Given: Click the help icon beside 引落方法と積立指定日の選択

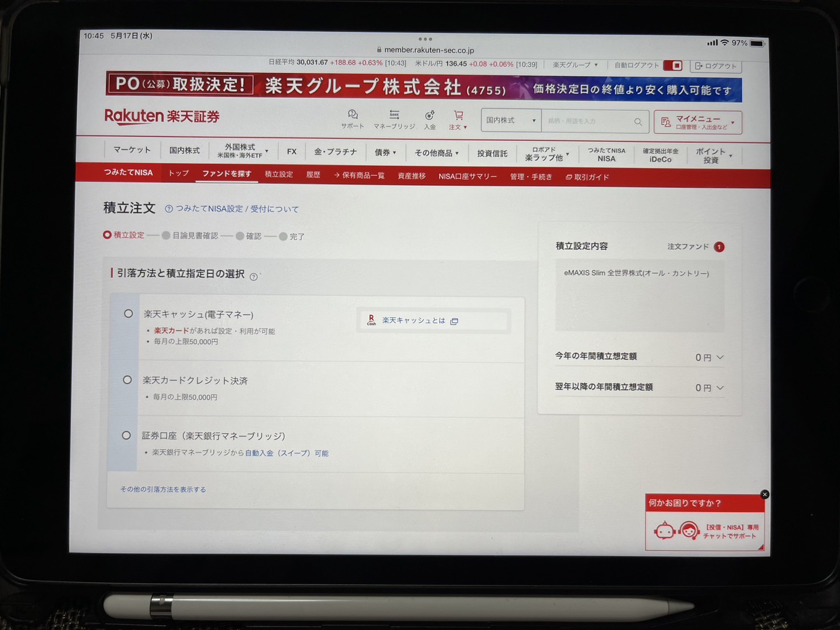Looking at the screenshot, I should coord(254,277).
